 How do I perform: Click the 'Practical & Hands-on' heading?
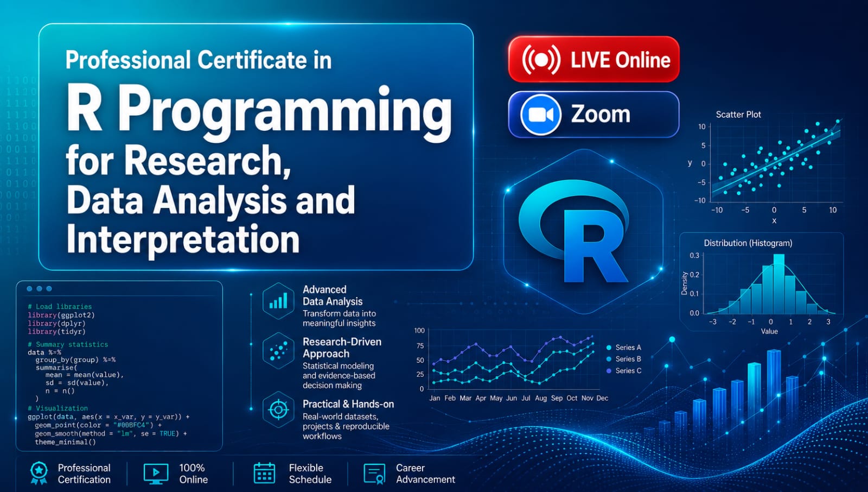click(x=348, y=404)
